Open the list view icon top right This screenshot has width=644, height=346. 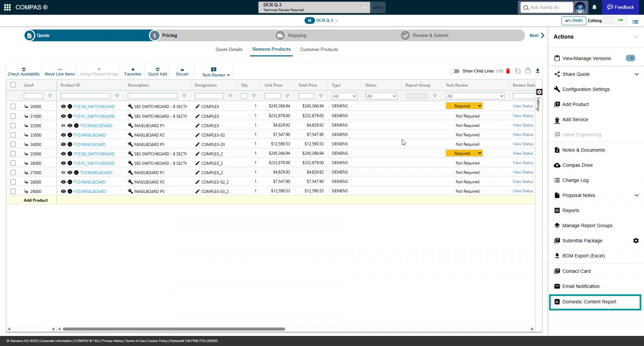pos(635,22)
